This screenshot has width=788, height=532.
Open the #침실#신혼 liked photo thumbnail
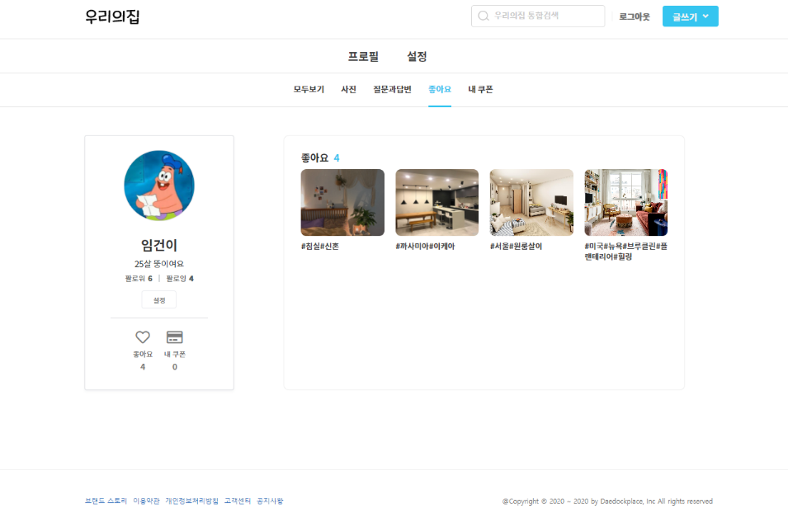point(342,202)
